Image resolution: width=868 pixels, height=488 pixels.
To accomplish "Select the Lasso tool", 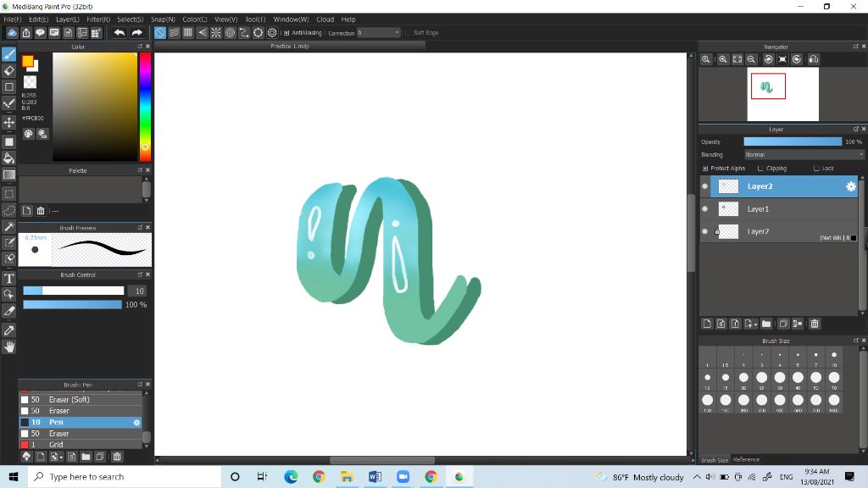I will [8, 210].
